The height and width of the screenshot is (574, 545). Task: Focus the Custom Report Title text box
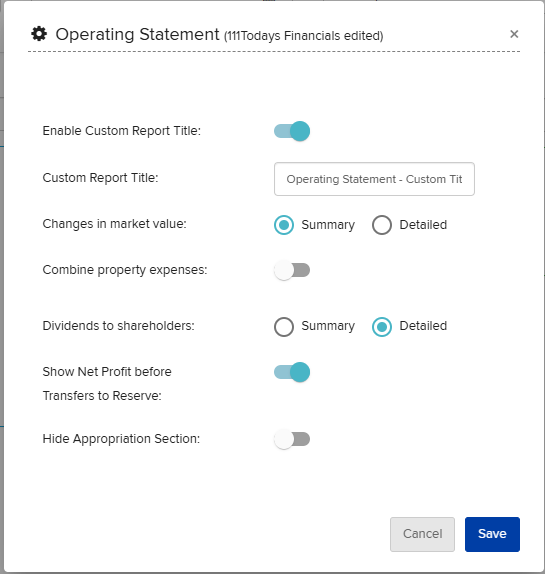click(374, 179)
